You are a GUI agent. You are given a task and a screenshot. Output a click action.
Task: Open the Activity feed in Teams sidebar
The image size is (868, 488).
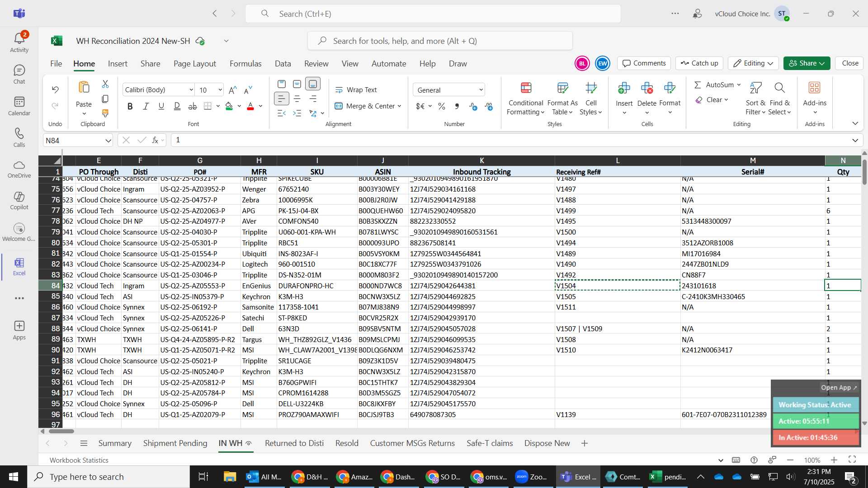(x=19, y=42)
